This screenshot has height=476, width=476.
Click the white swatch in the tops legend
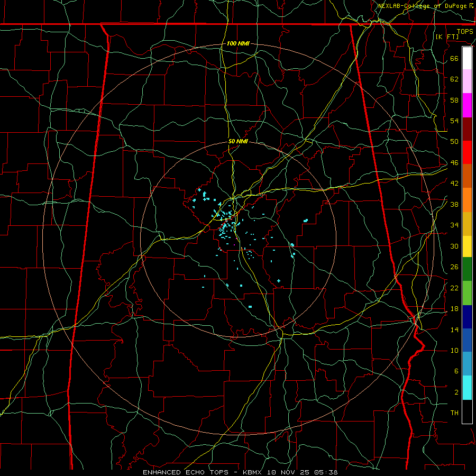click(467, 58)
